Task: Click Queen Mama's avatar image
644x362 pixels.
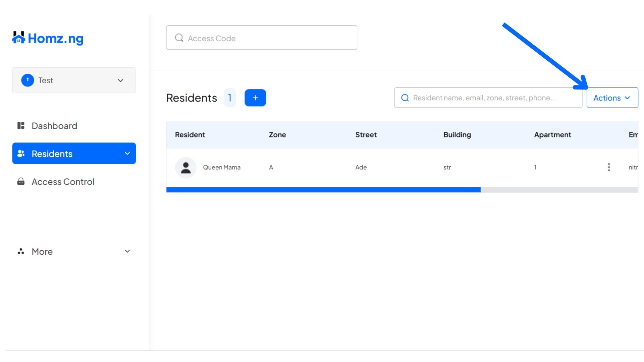Action: pyautogui.click(x=185, y=167)
